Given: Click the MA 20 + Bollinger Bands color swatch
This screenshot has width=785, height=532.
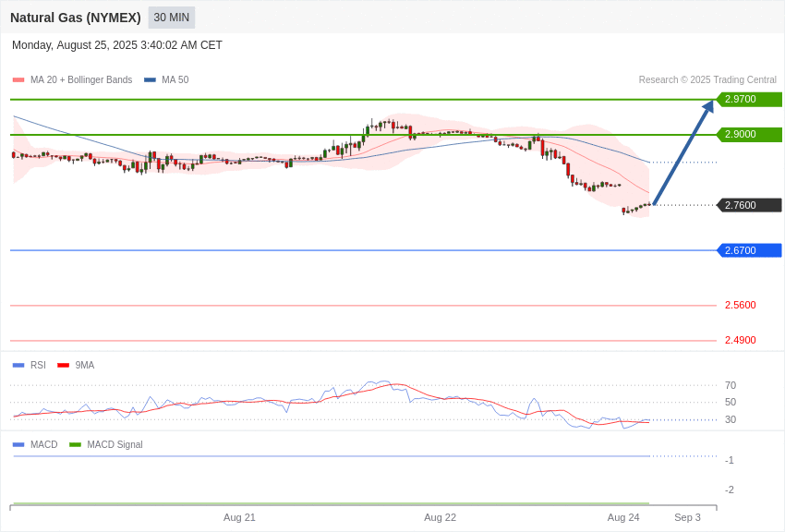Looking at the screenshot, I should coord(18,79).
